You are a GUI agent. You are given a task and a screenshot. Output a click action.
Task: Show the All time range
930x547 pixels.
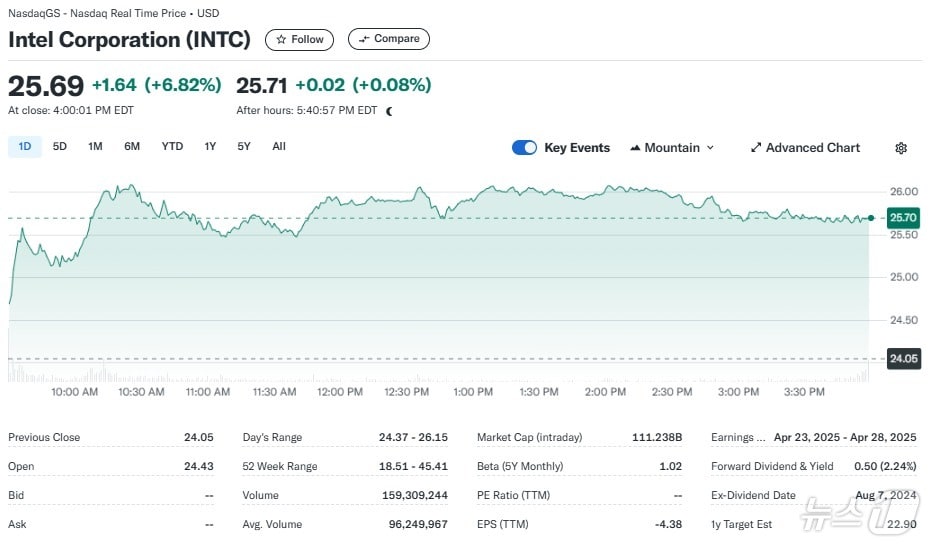coord(279,147)
